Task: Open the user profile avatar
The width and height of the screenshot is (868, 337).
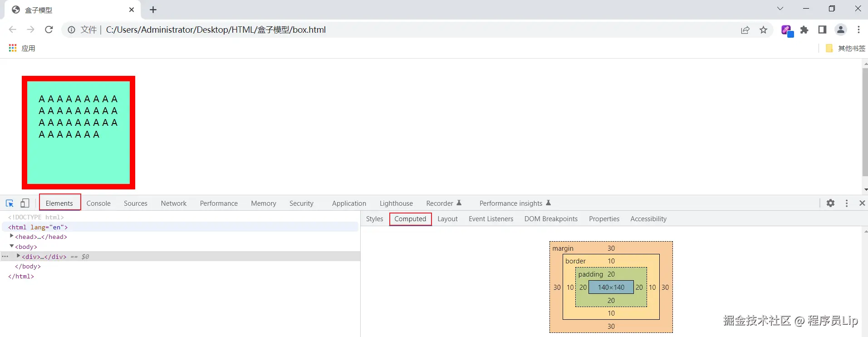Action: coord(841,30)
